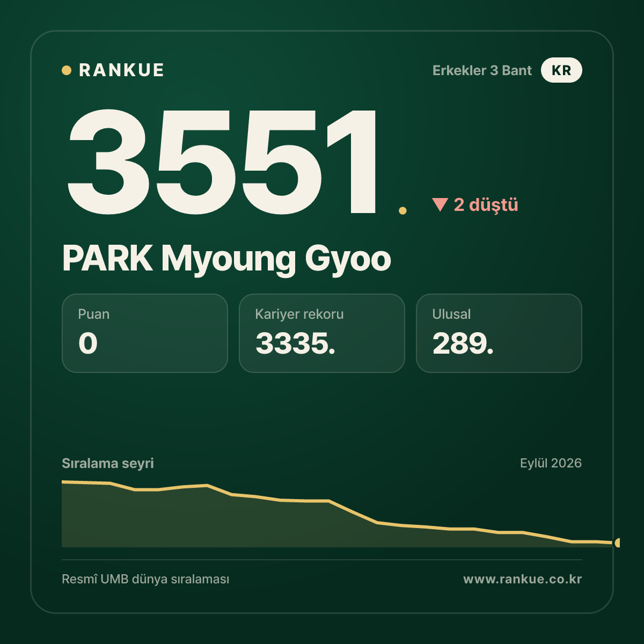
Task: Click the large 3551 ranking number
Action: pyautogui.click(x=222, y=161)
